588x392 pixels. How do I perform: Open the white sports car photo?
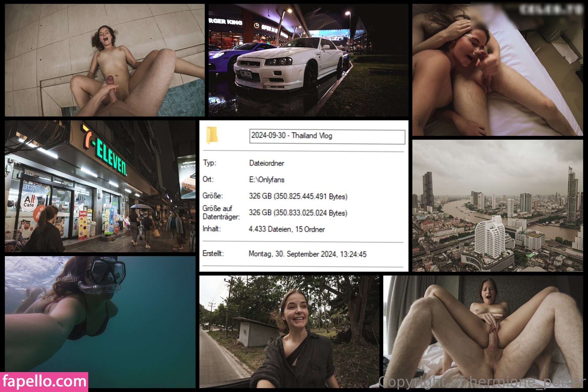tap(308, 60)
